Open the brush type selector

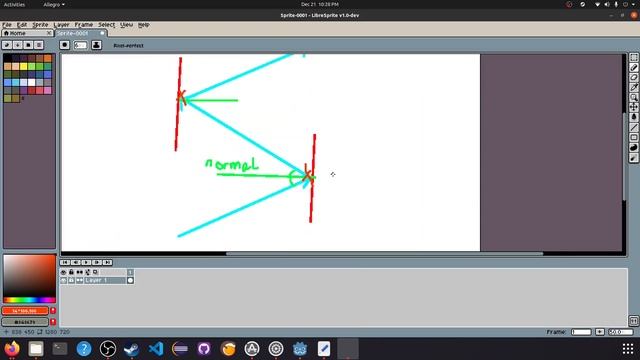tap(64, 45)
